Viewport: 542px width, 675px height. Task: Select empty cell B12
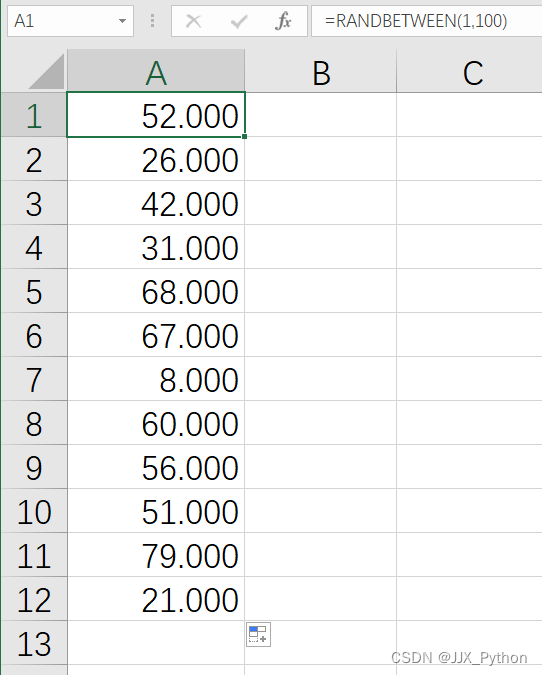[321, 598]
